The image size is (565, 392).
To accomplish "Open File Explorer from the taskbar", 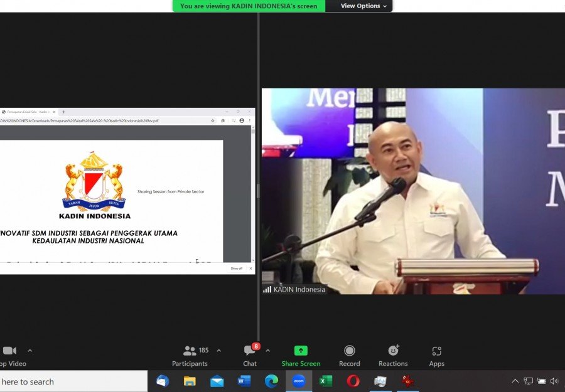I will (x=190, y=381).
